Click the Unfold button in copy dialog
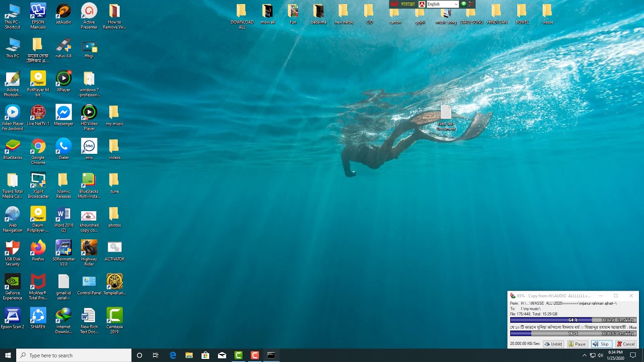Viewport: 644px width, 362px height. [x=553, y=344]
